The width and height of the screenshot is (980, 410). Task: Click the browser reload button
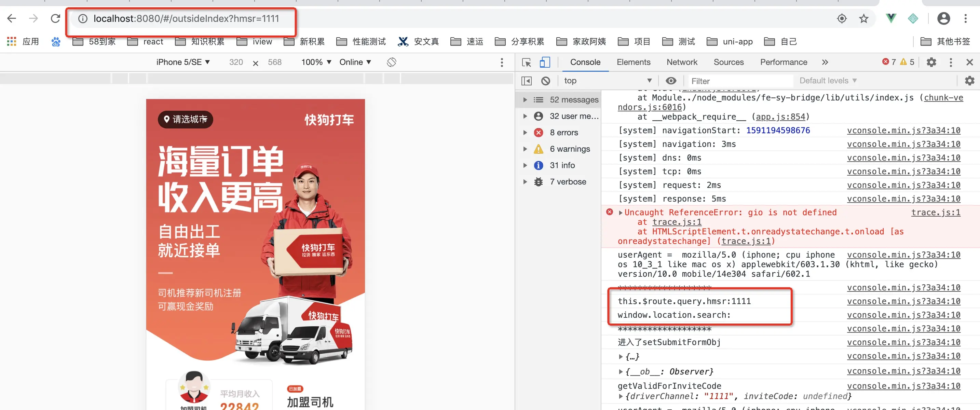56,18
